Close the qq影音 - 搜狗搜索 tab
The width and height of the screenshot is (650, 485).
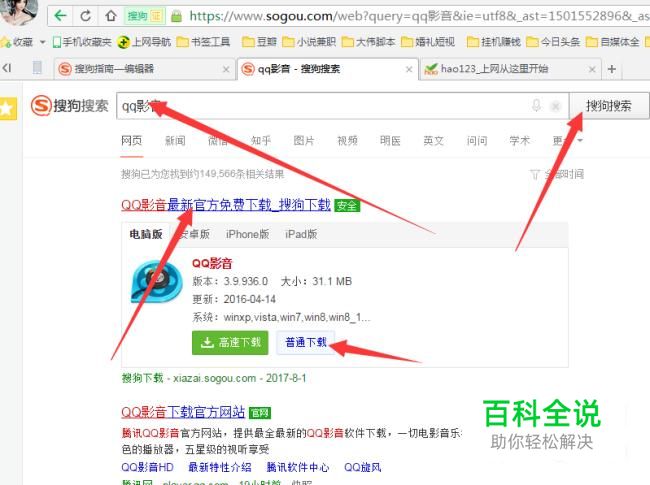coord(409,69)
